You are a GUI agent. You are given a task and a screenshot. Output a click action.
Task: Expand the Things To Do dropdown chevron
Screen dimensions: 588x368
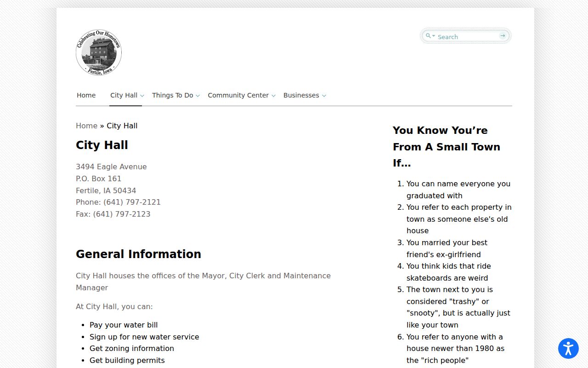pyautogui.click(x=198, y=96)
